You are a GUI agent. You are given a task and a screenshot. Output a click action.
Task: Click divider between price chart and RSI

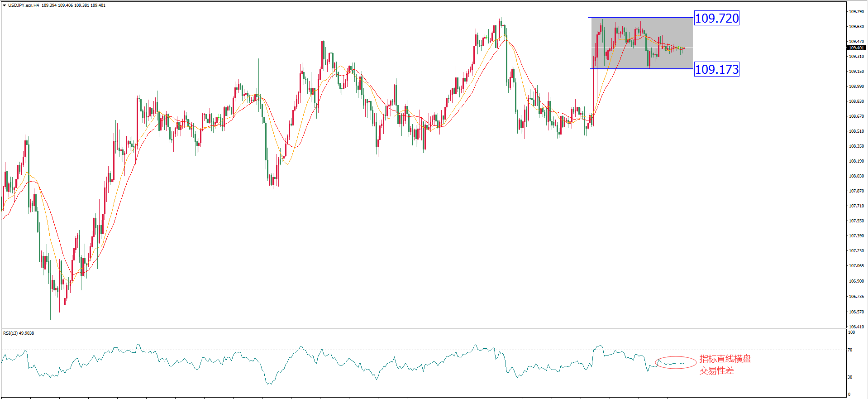[x=423, y=328]
